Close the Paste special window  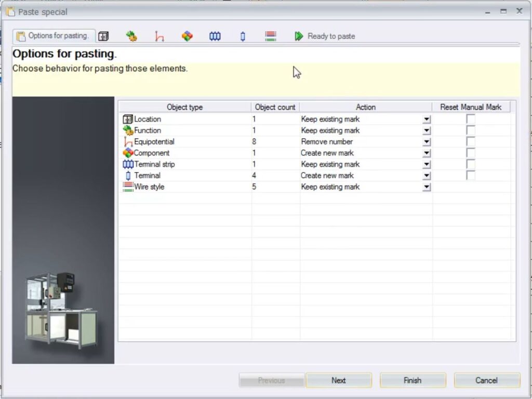click(519, 11)
